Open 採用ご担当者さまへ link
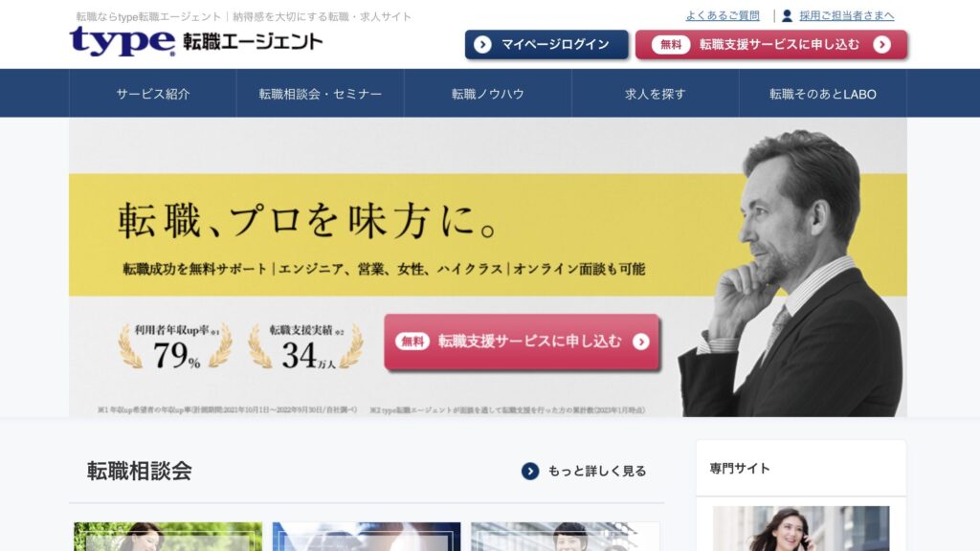The height and width of the screenshot is (551, 980). tap(846, 15)
